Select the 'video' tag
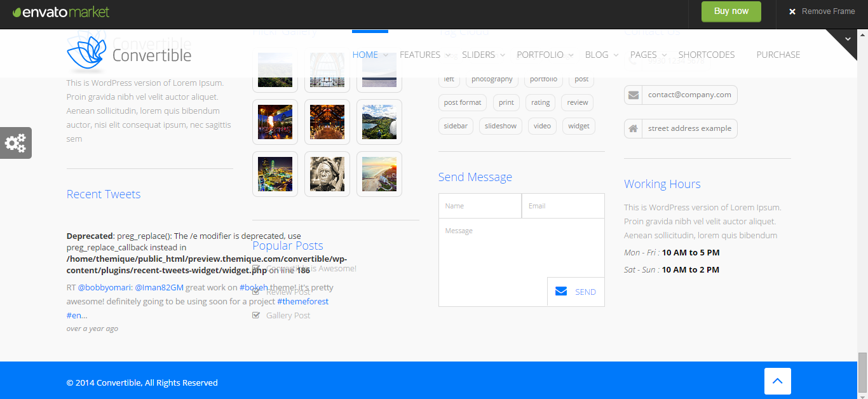The image size is (868, 399). [542, 126]
